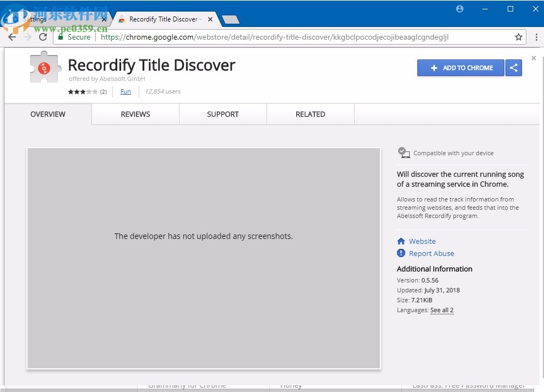Screen dimensions: 544x392
Task: Click the three-star rating
Action: (83, 91)
